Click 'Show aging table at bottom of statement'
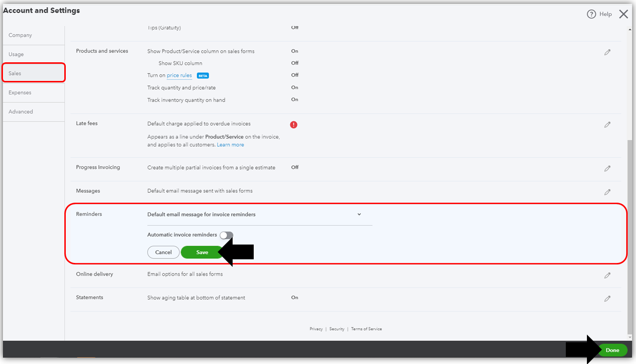This screenshot has width=636, height=364. coord(196,298)
